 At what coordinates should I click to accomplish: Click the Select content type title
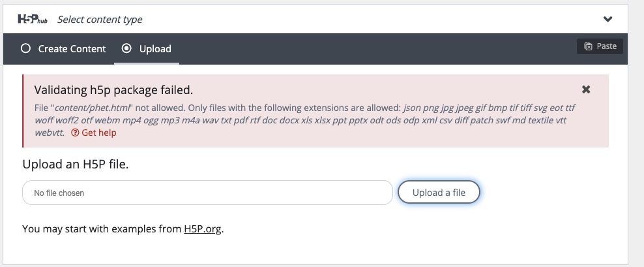click(100, 20)
